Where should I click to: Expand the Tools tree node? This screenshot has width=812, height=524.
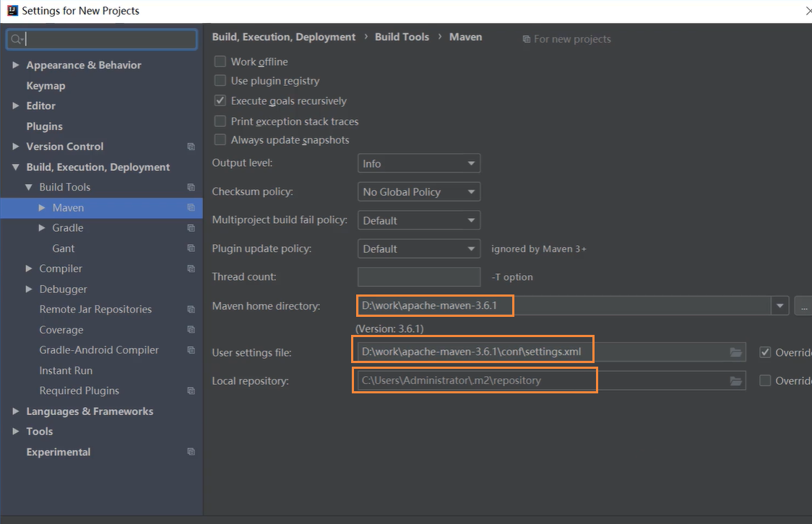16,432
